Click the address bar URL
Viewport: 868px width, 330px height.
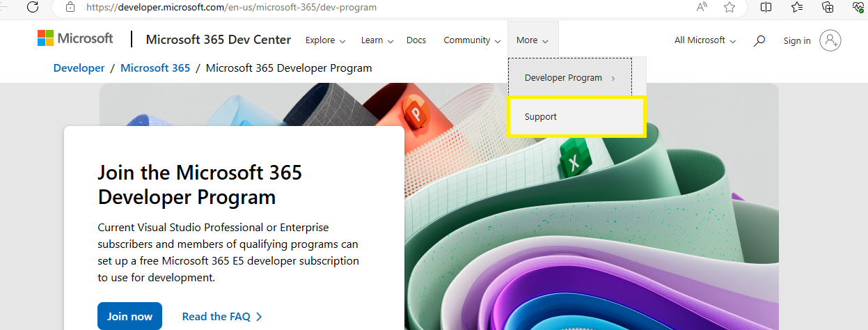click(x=232, y=7)
